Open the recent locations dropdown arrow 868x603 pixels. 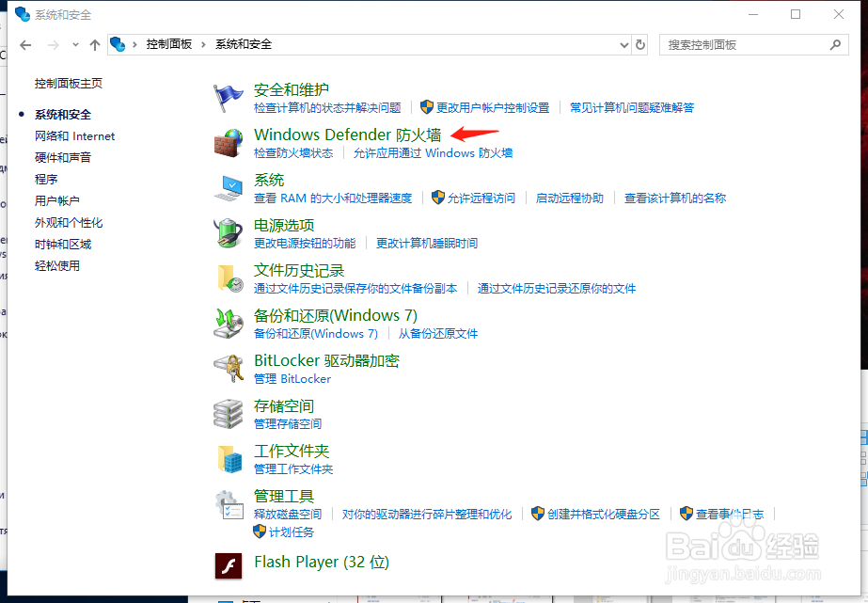click(76, 45)
